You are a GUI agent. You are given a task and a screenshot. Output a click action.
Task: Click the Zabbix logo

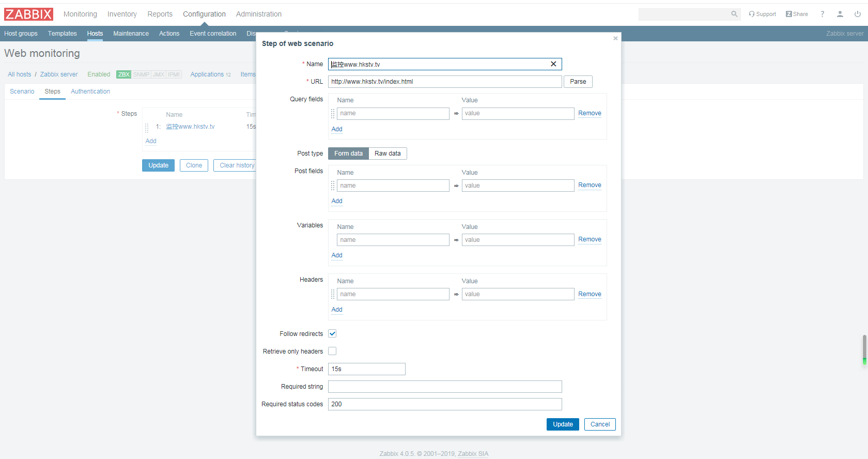[x=29, y=14]
